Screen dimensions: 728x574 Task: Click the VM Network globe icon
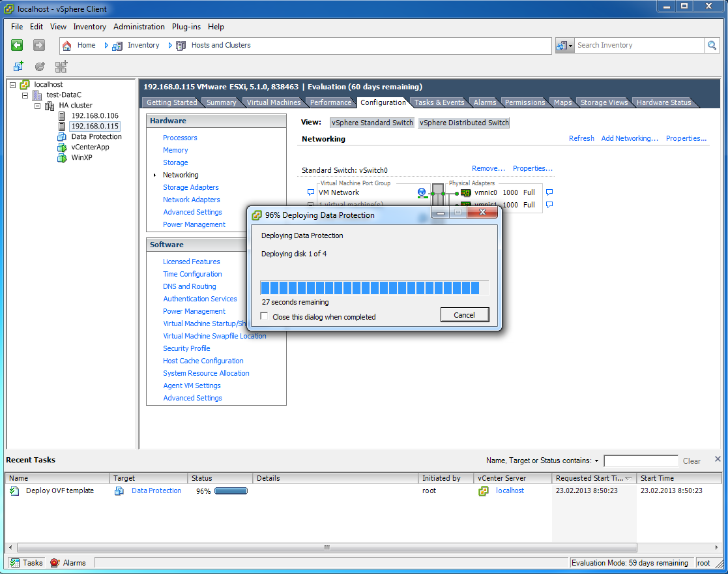pyautogui.click(x=422, y=192)
